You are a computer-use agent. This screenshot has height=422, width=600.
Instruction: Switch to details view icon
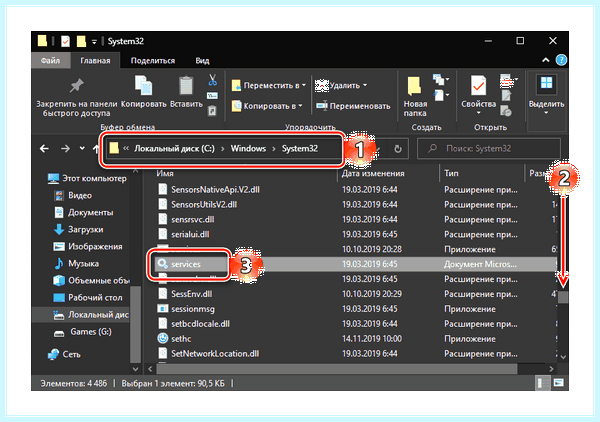(543, 383)
